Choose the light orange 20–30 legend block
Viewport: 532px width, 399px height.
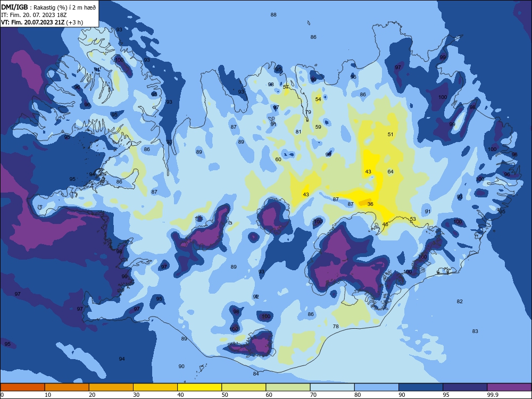[111, 387]
